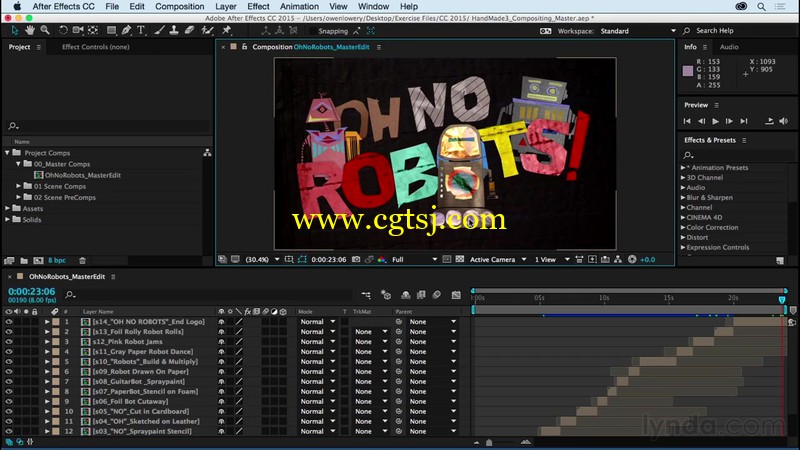800x450 pixels.
Task: Hide the s10 Robots Build & Multiply layer
Action: (9, 362)
